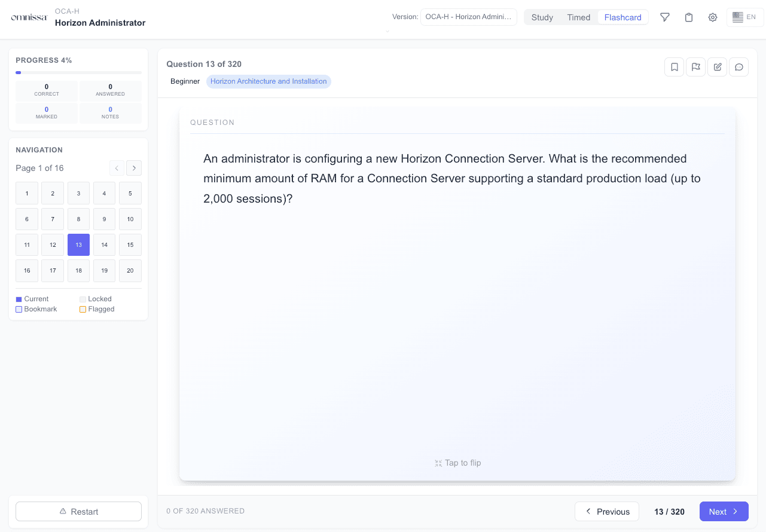This screenshot has width=766, height=532.
Task: Open the comment icon for this question
Action: tap(738, 66)
